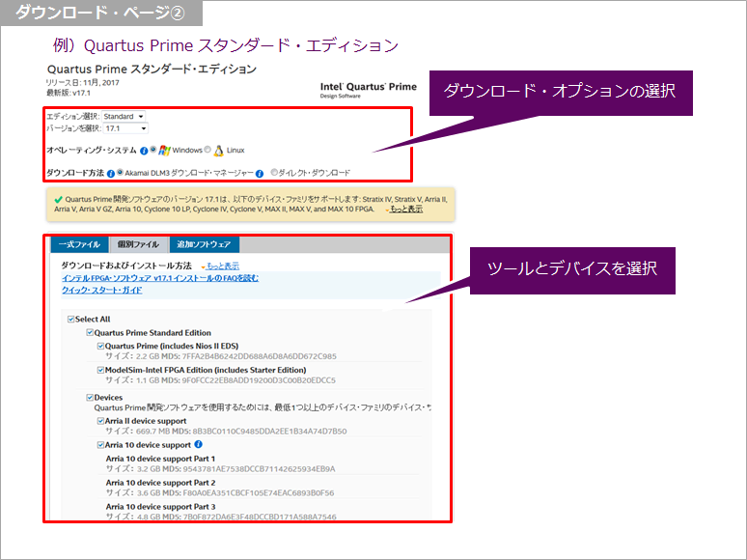Open the クイック・スタート・ガイド link
Image resolution: width=747 pixels, height=560 pixels.
click(102, 290)
